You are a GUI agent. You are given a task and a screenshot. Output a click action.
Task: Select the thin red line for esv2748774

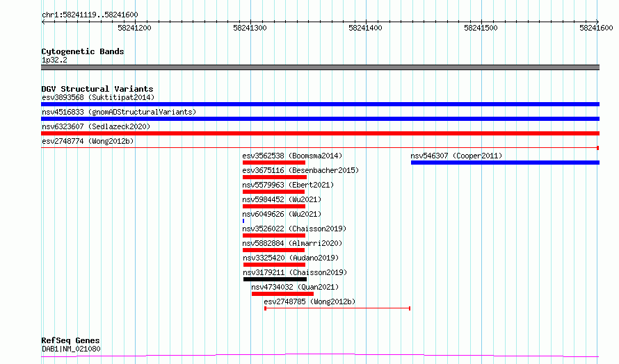pos(320,148)
